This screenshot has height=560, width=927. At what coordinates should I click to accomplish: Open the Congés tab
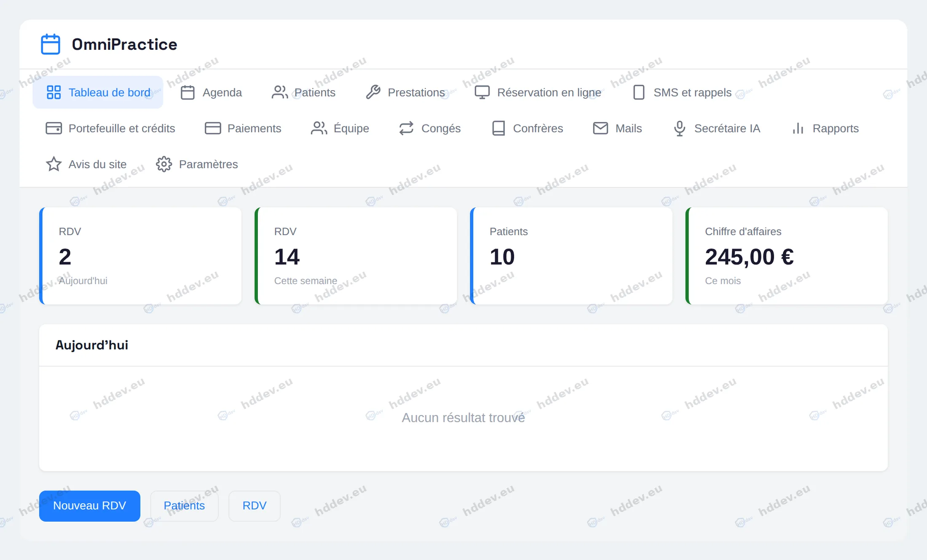pyautogui.click(x=430, y=128)
